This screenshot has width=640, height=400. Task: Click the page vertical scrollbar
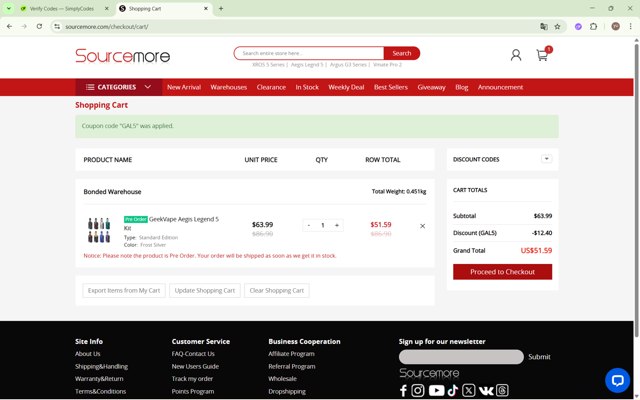[636, 190]
